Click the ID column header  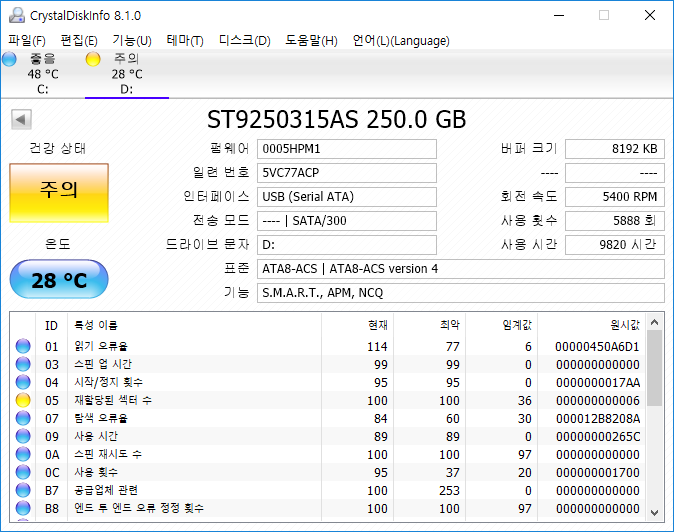coord(52,325)
